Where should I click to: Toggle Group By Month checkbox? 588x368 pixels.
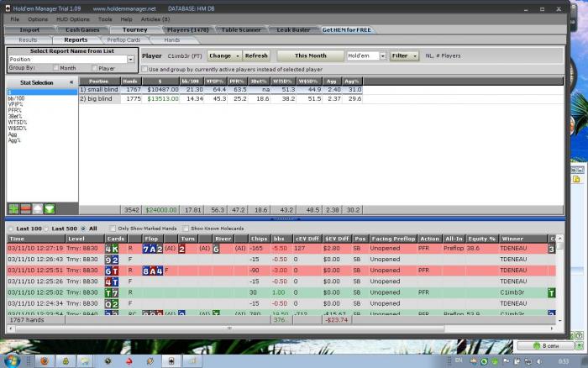[56, 67]
